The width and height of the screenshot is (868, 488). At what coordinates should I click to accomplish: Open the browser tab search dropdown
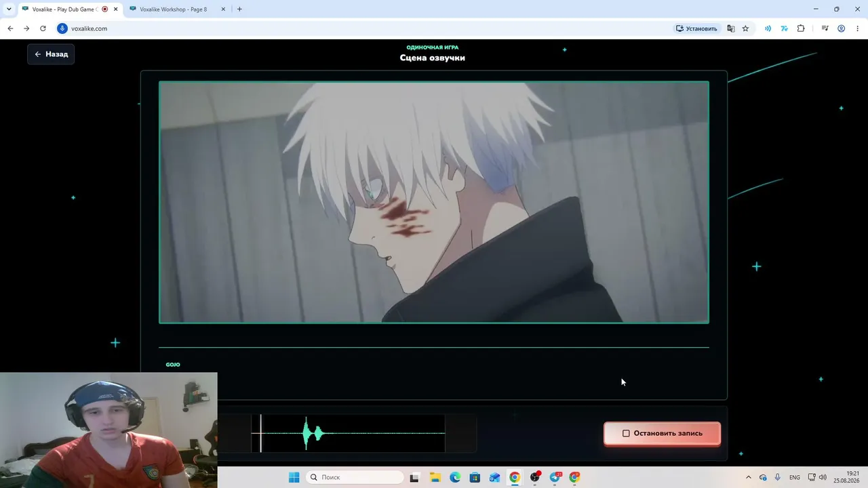point(9,9)
